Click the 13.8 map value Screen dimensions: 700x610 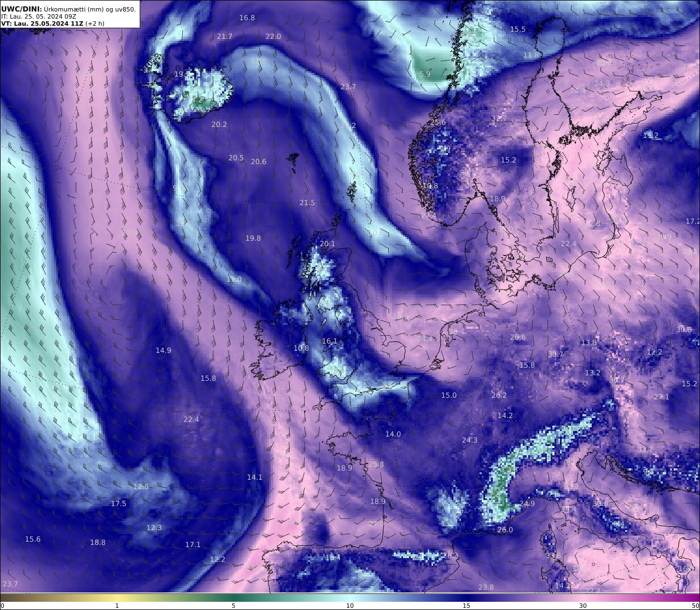[589, 342]
